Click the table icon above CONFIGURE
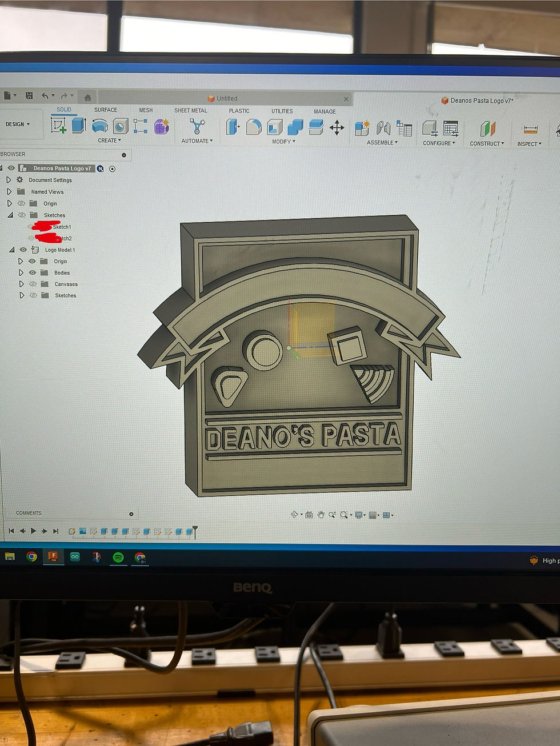560x746 pixels. coord(451,129)
